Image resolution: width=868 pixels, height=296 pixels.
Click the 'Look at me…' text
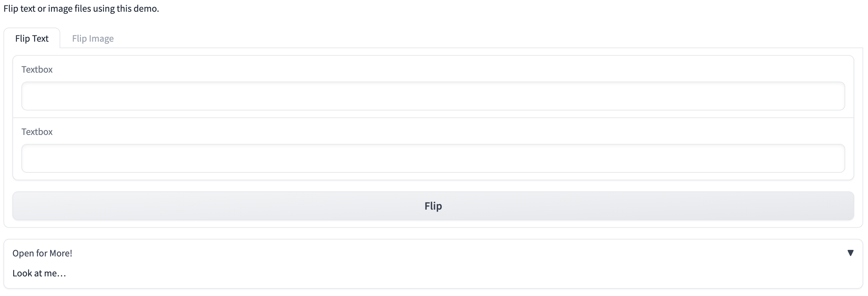(39, 273)
